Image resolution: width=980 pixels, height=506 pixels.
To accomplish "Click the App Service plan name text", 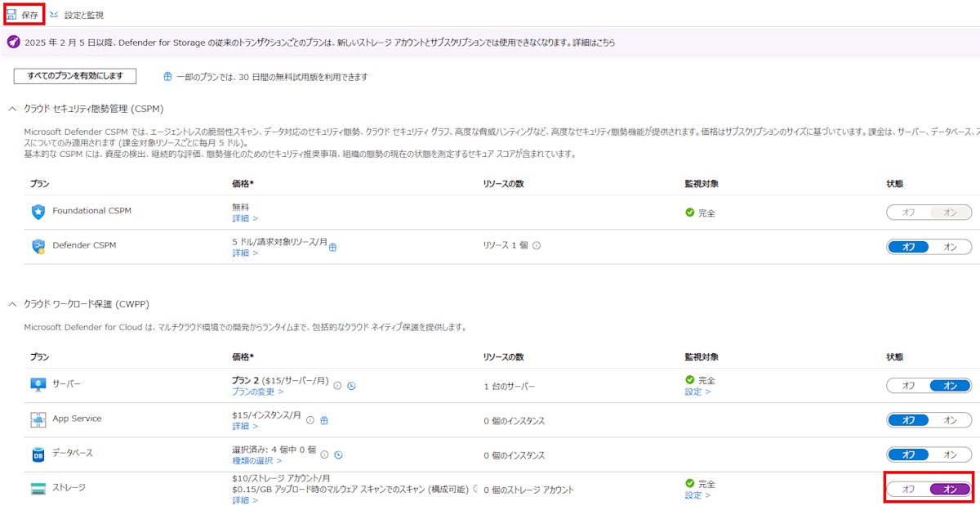I will pyautogui.click(x=77, y=419).
